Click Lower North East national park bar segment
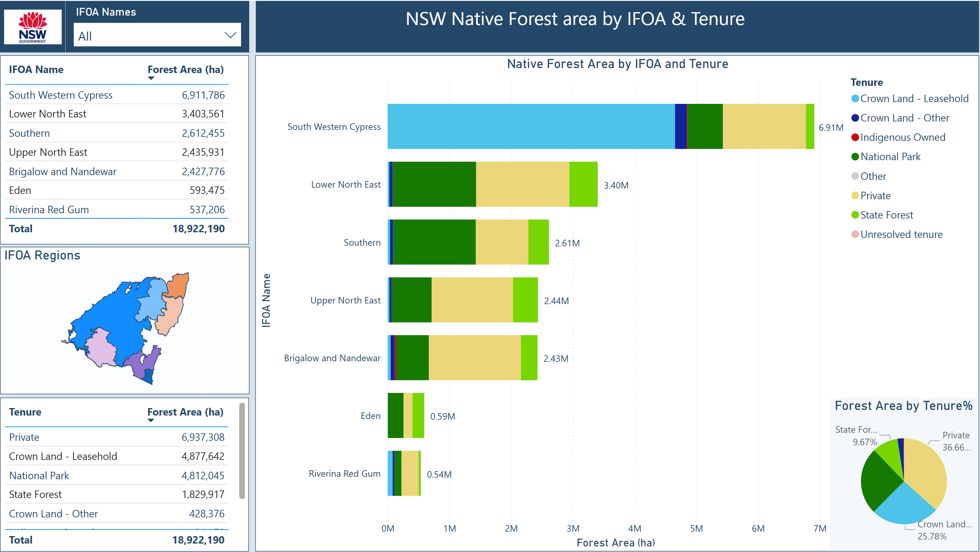Viewport: 980px width, 552px height. pyautogui.click(x=434, y=184)
